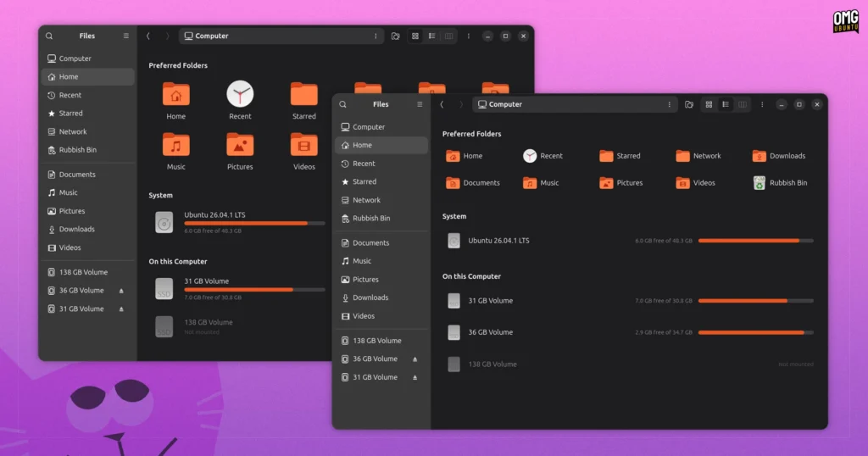Open search in the front Files window

pos(342,104)
